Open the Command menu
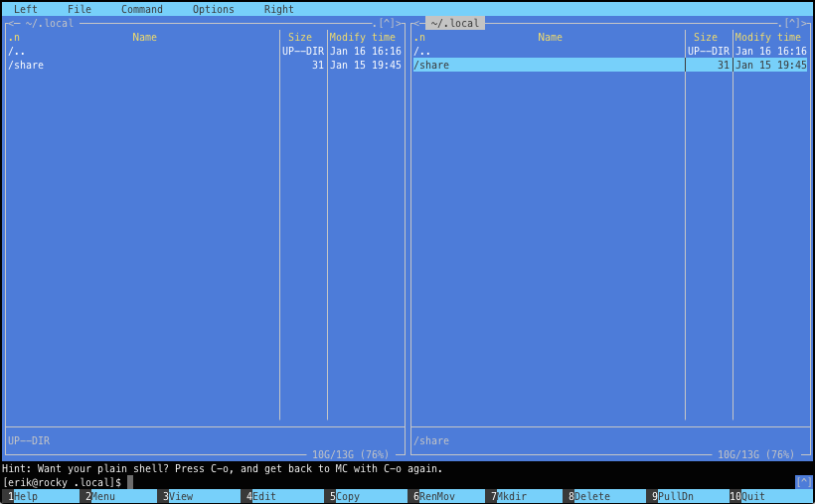815x504 pixels. click(141, 9)
